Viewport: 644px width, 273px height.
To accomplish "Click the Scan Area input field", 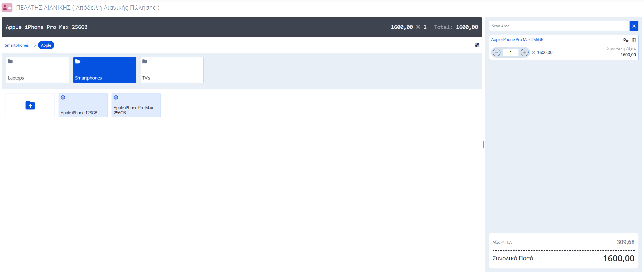I will pos(559,26).
